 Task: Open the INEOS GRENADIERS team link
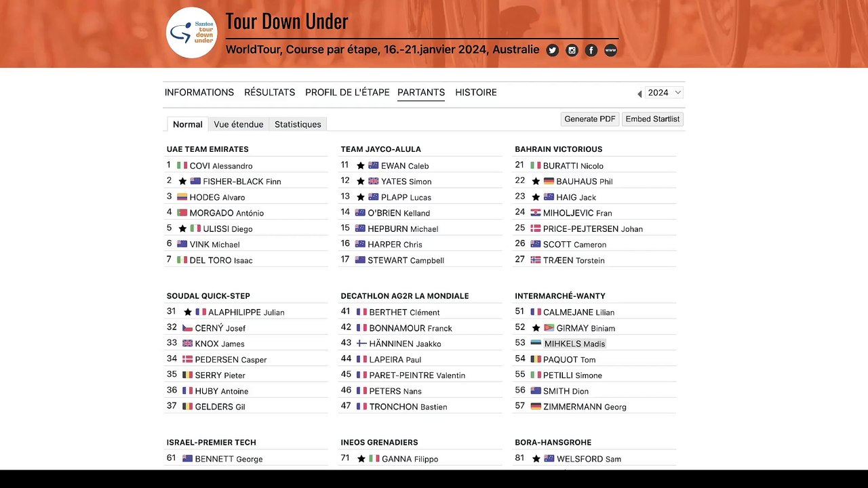380,443
